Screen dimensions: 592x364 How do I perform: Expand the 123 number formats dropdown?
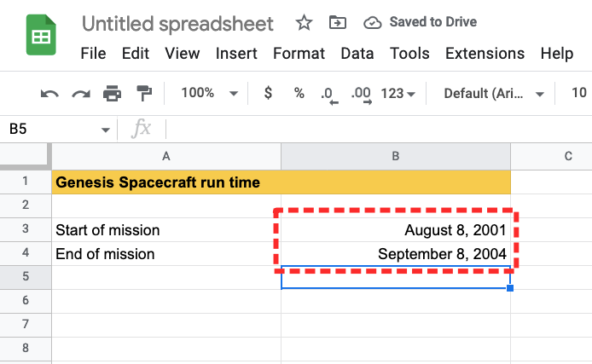click(x=398, y=93)
